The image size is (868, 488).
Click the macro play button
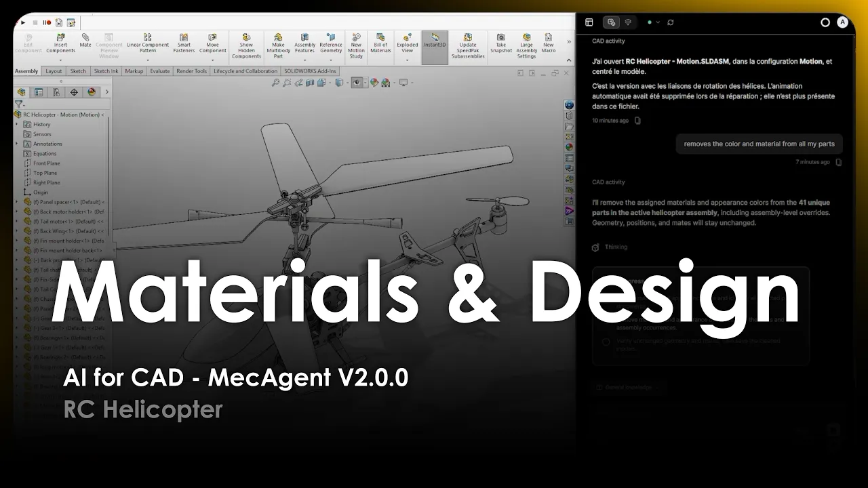point(24,22)
